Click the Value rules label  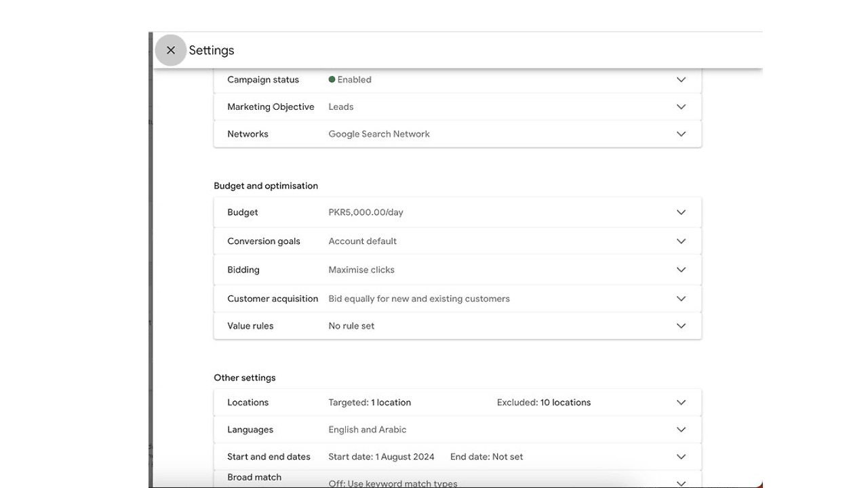(x=250, y=326)
